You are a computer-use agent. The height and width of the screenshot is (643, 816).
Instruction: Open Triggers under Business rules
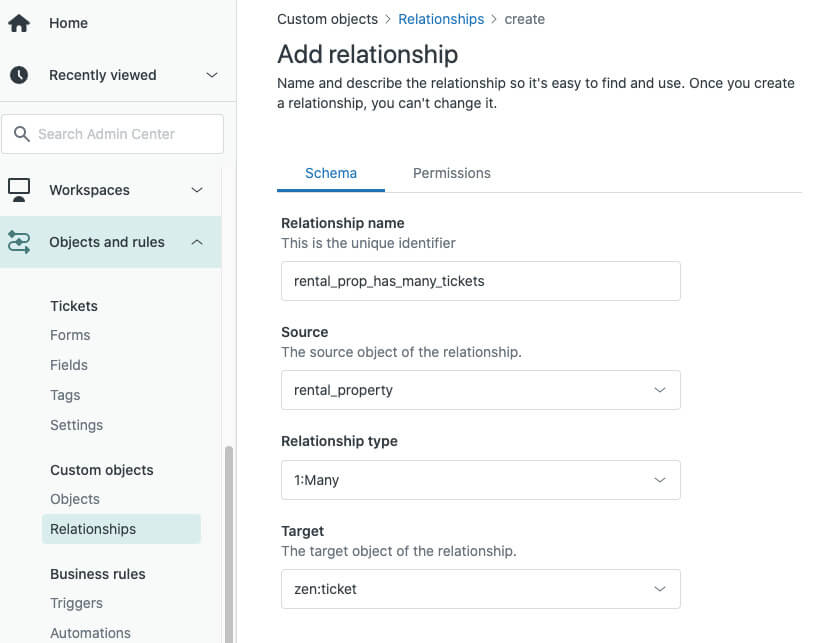pyautogui.click(x=76, y=603)
